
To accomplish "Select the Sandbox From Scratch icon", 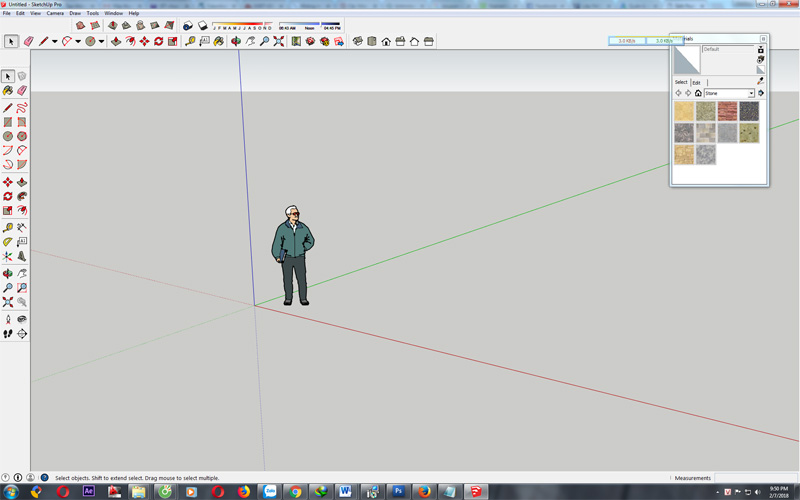I will click(95, 26).
